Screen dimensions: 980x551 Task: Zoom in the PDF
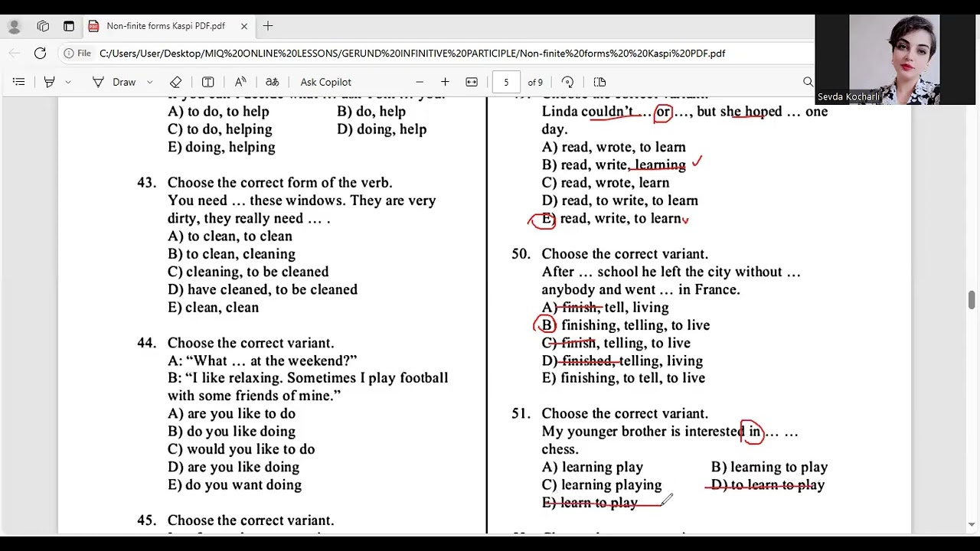tap(445, 82)
